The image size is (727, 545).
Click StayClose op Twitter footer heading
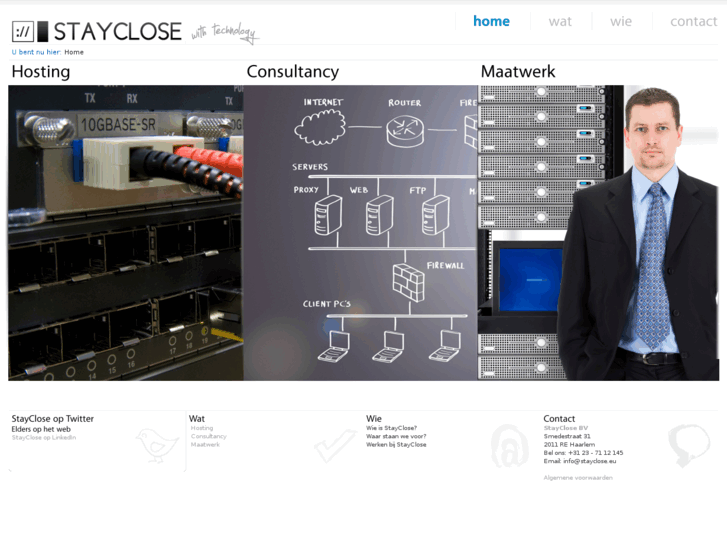[52, 418]
